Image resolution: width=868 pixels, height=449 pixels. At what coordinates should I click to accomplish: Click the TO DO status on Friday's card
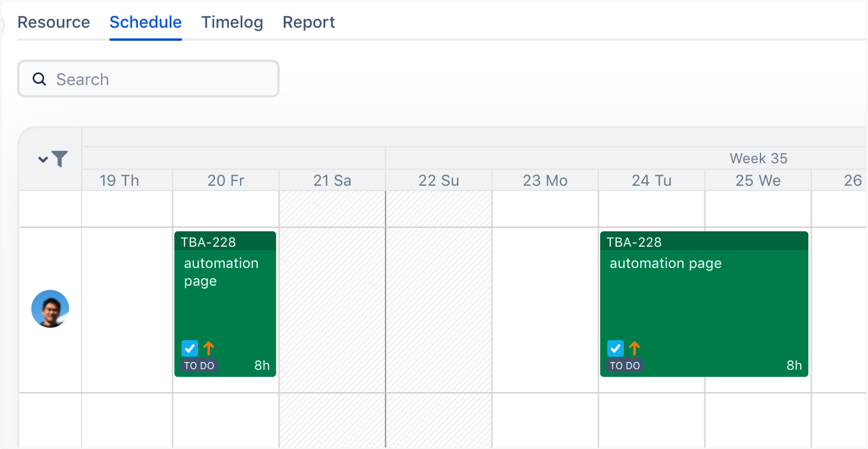199,366
